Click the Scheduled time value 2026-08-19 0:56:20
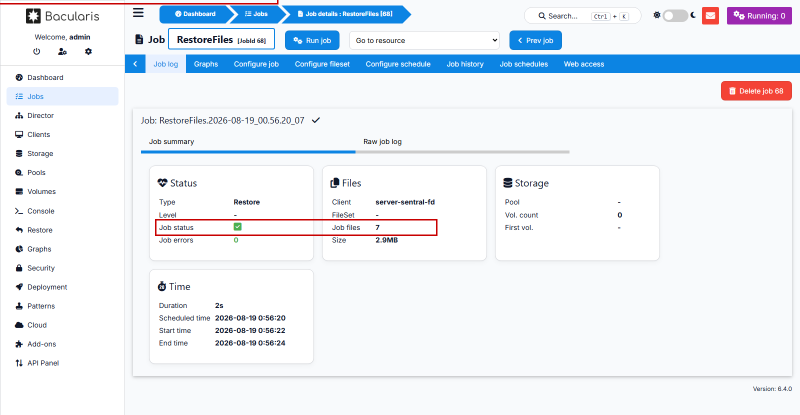The height and width of the screenshot is (415, 800). (250, 318)
